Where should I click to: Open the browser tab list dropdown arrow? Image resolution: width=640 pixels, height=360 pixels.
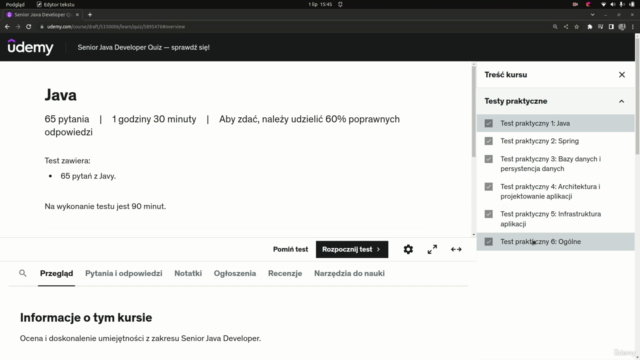click(592, 15)
